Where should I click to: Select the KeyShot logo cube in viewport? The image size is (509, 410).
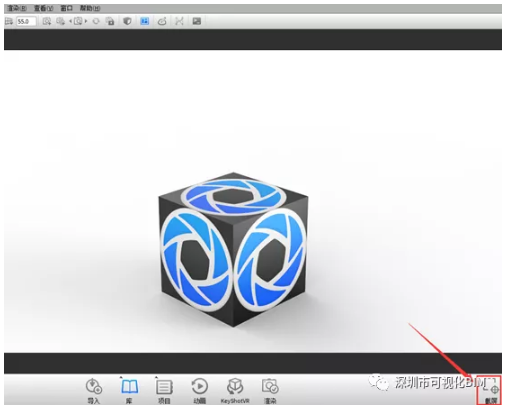233,249
